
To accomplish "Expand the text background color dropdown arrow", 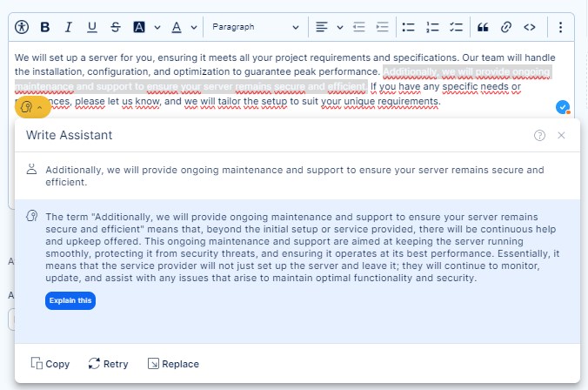I will tap(157, 27).
